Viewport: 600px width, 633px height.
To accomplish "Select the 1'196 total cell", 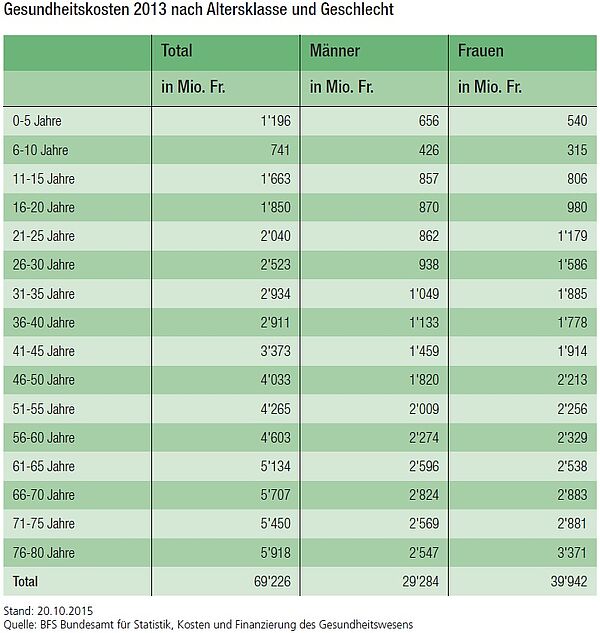I will (x=272, y=120).
